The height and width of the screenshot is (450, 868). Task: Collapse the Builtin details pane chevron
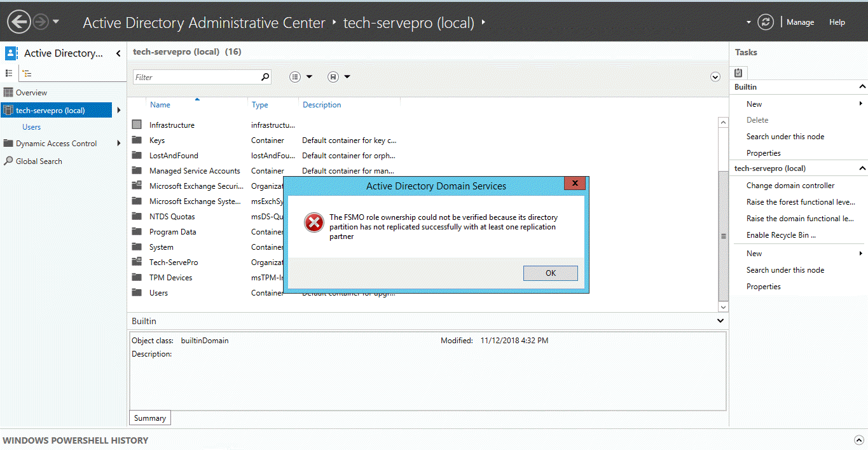pyautogui.click(x=720, y=321)
